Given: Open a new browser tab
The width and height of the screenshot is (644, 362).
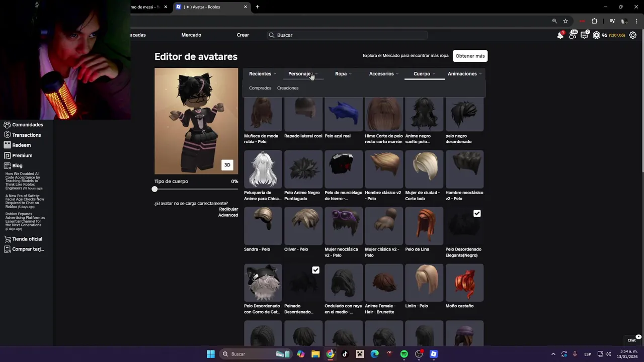Looking at the screenshot, I should (x=258, y=7).
